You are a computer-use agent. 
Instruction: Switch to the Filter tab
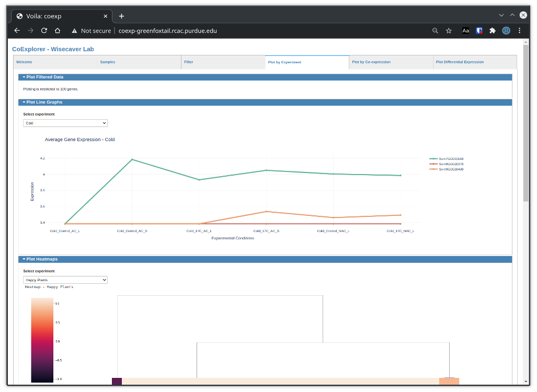point(189,62)
